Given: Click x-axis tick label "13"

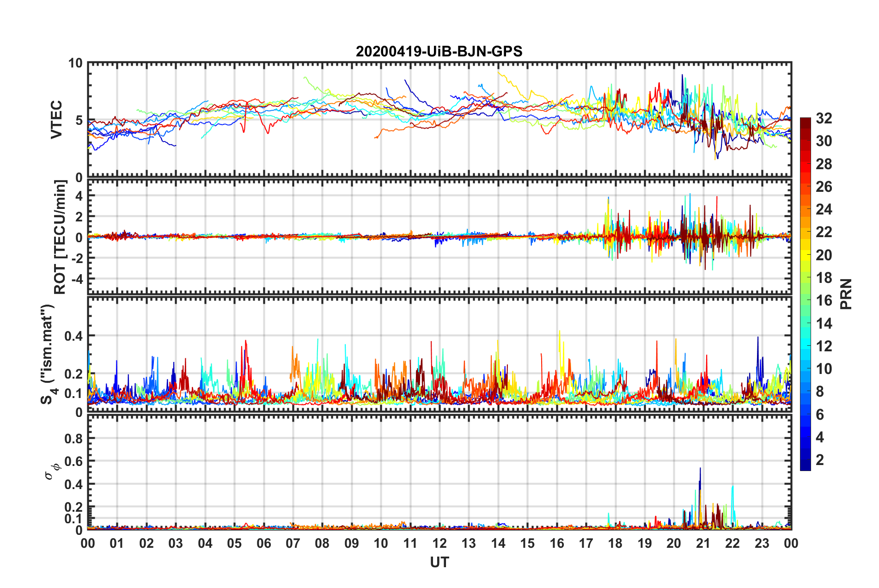Looking at the screenshot, I should [469, 543].
